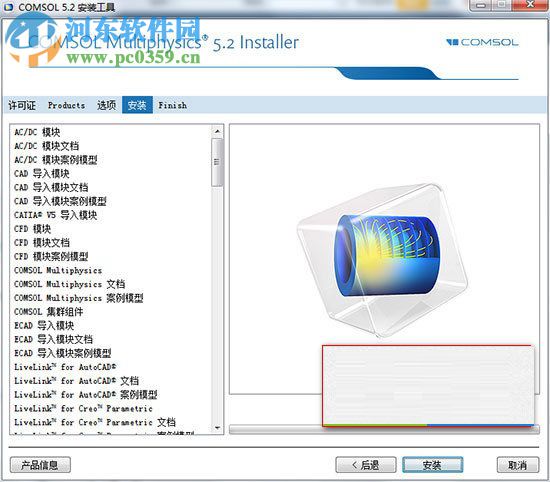Click the COMSOL title bar application icon
550x482 pixels.
pyautogui.click(x=8, y=6)
